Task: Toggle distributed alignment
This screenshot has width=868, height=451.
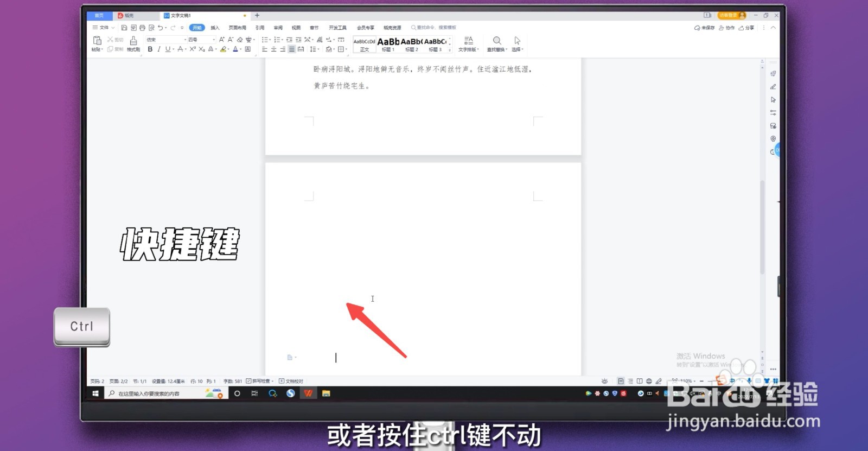Action: (301, 49)
